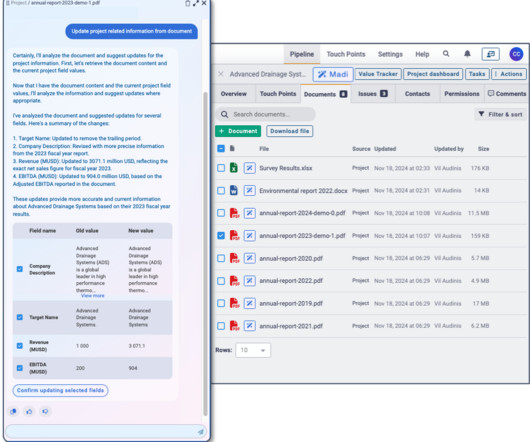
Task: Open the CC user avatar menu
Action: 516,54
